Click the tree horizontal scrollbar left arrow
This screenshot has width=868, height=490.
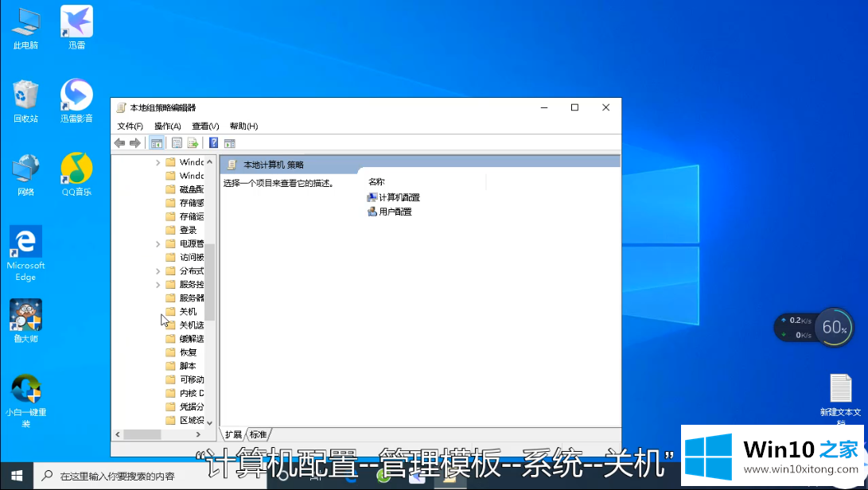[x=118, y=434]
